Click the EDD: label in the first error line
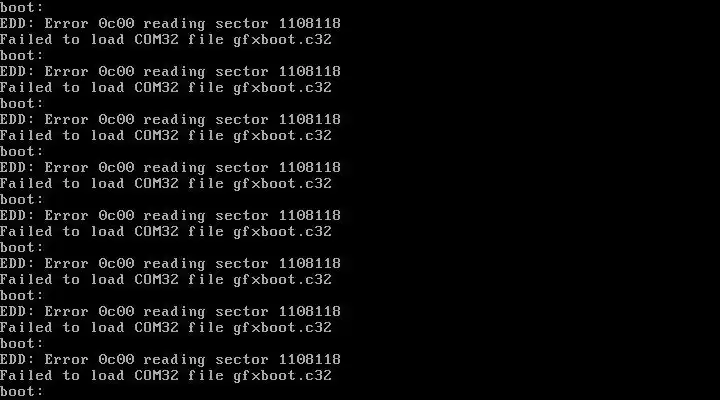 point(17,23)
